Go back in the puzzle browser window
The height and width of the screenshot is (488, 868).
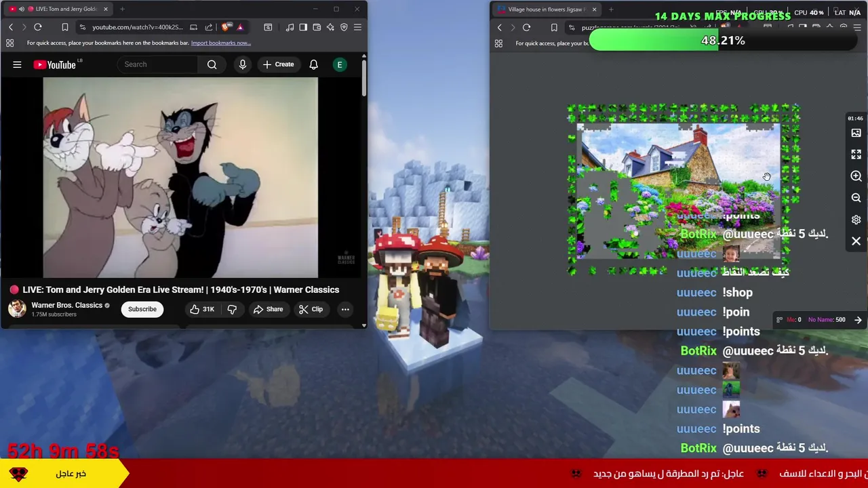click(x=500, y=28)
